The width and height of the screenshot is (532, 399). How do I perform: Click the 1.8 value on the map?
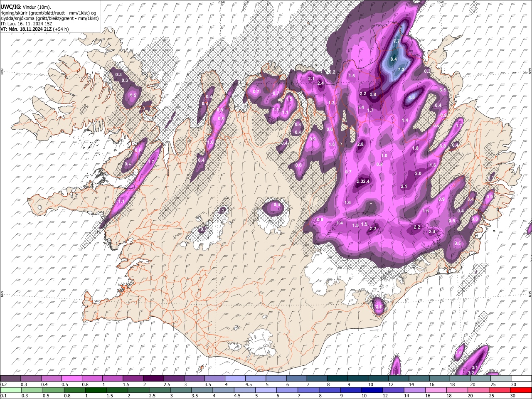[x=415, y=148]
